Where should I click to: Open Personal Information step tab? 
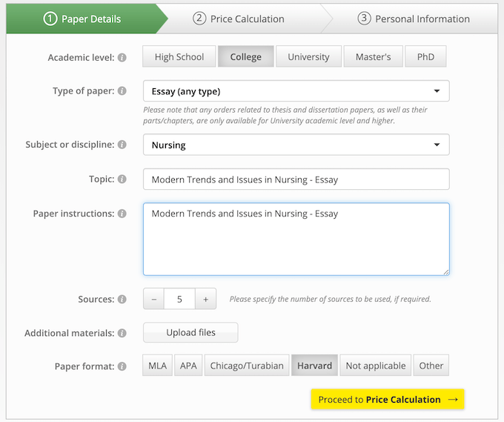tap(413, 19)
